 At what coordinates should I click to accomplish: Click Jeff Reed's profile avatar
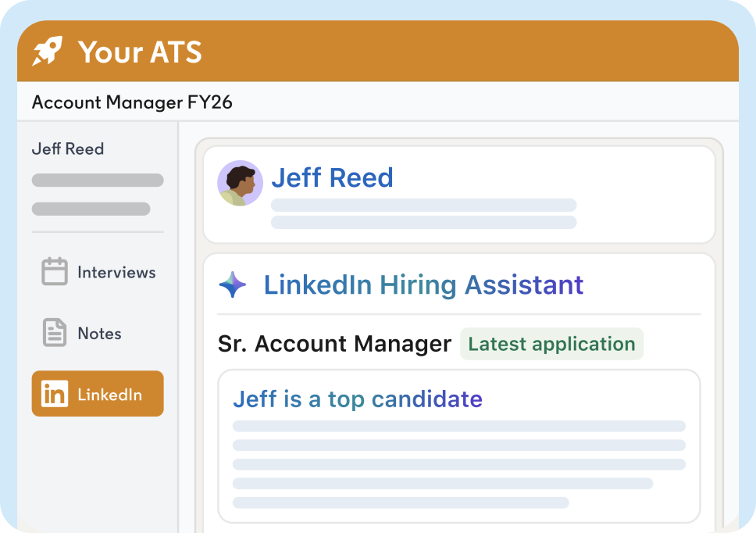240,183
